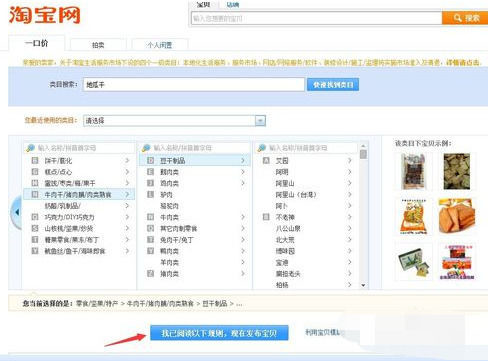Screen dimensions: 488x361
Task: Expand the 奶酪/乳制品 category arrow
Action: pyautogui.click(x=127, y=206)
